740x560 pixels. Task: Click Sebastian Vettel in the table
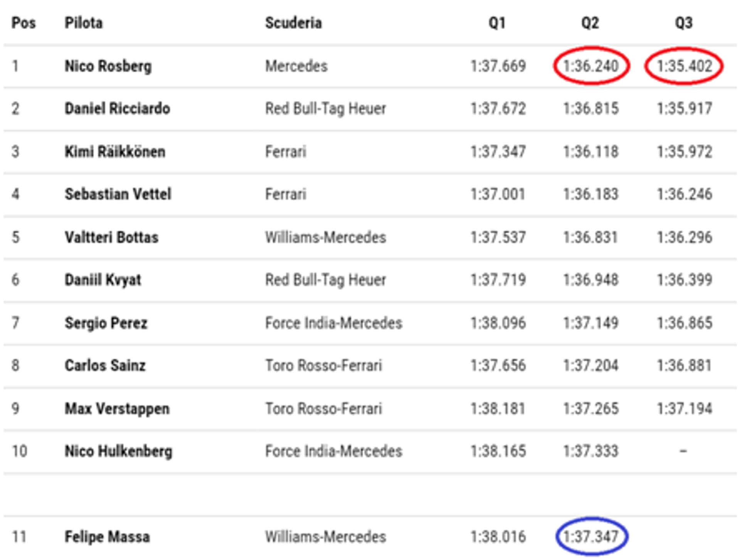pyautogui.click(x=118, y=194)
